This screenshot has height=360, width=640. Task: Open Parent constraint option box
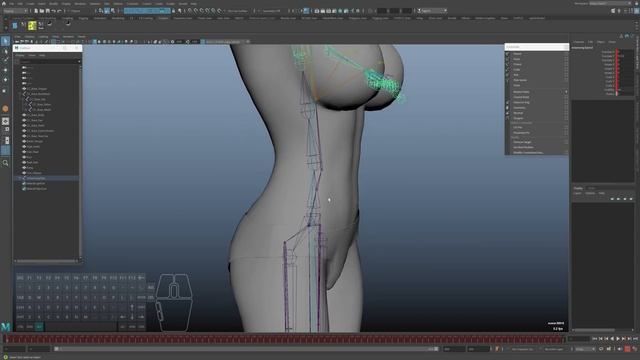click(x=566, y=54)
